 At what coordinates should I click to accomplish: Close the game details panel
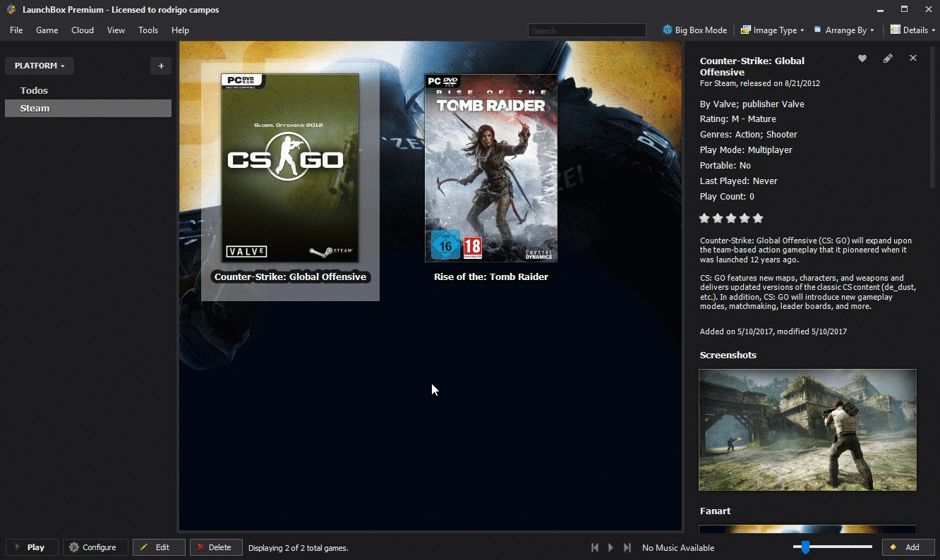[913, 59]
